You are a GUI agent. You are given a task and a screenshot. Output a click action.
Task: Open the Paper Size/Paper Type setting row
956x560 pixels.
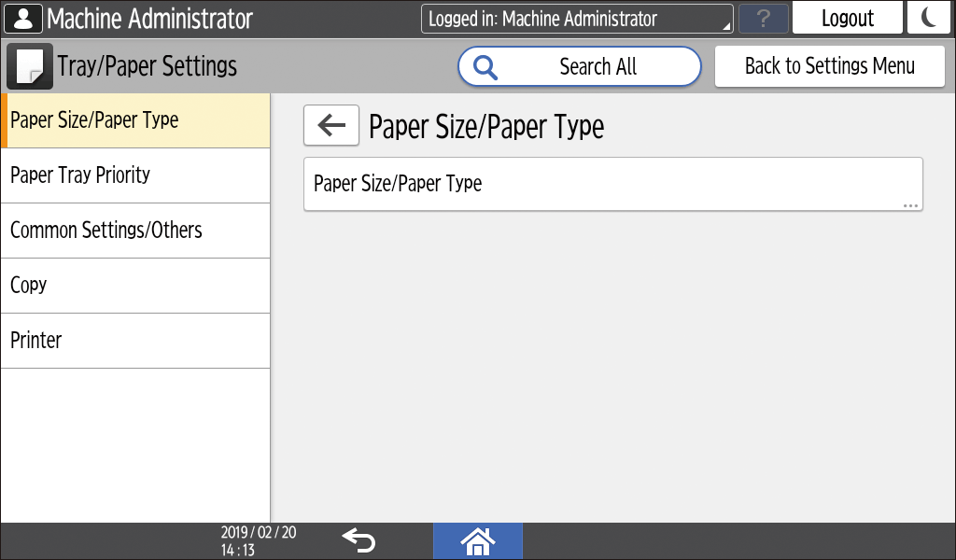(x=612, y=184)
